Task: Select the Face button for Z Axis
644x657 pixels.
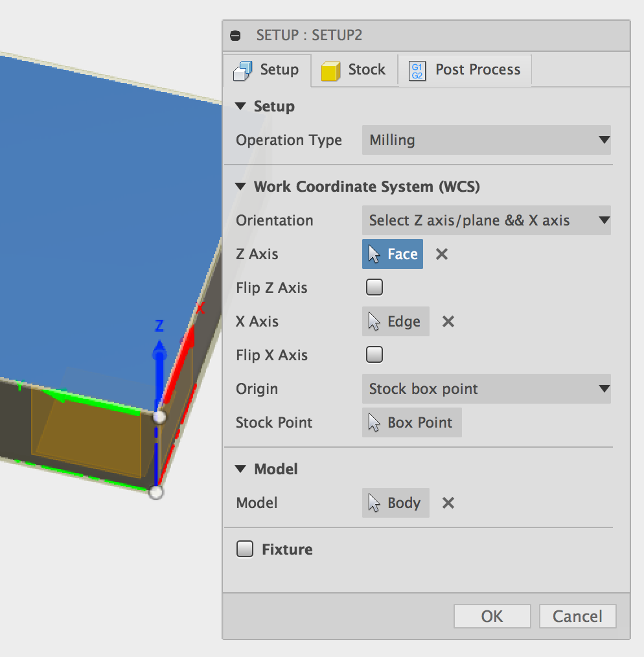Action: click(x=392, y=254)
